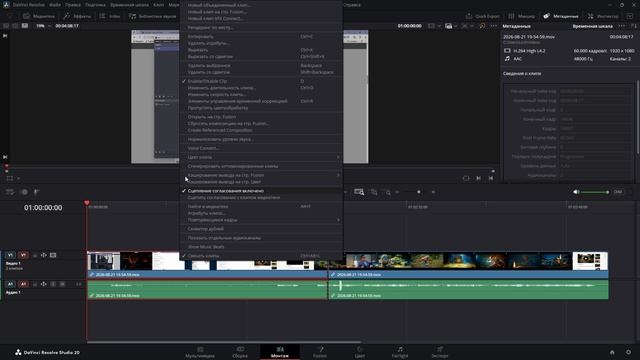
Task: Switch to Цвет page
Action: click(360, 352)
